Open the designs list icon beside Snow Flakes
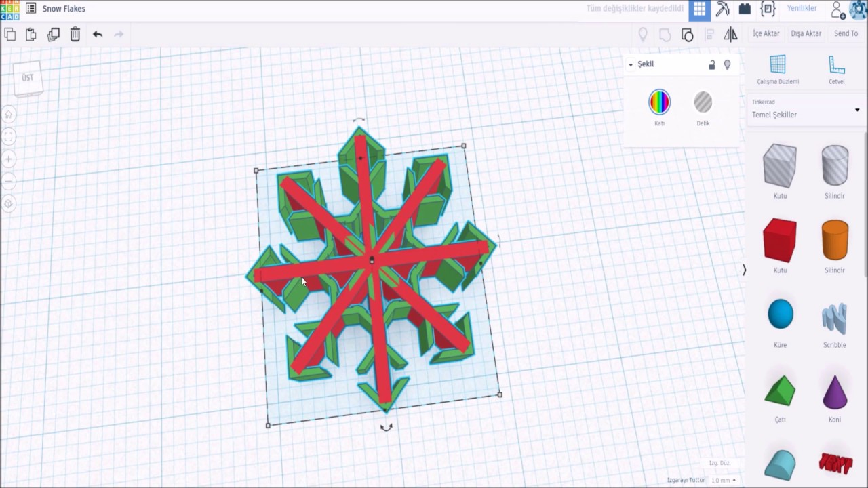The image size is (868, 488). click(x=31, y=9)
